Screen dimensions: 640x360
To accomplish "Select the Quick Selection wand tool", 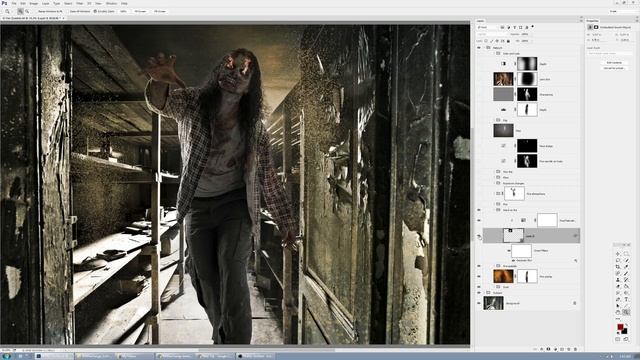I will click(x=626, y=260).
